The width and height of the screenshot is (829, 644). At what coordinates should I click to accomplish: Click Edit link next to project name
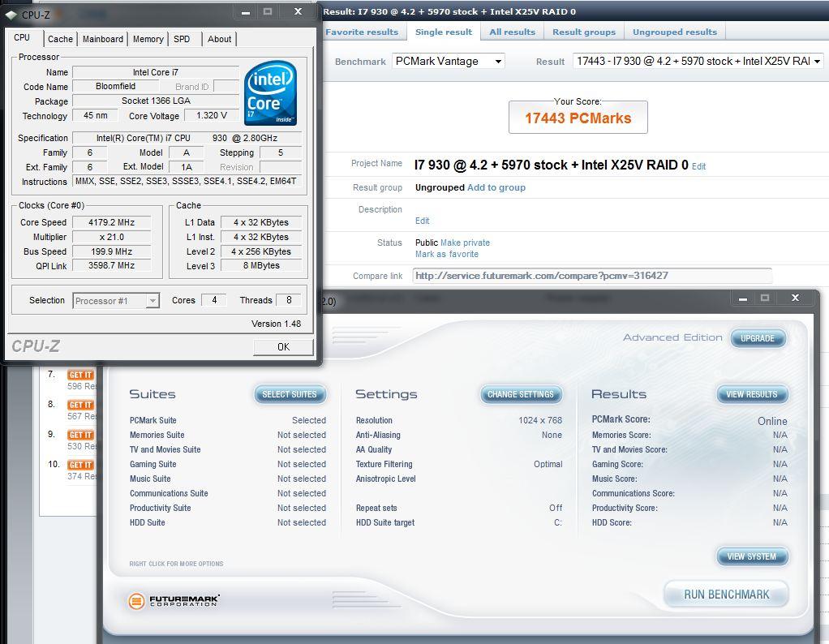coord(699,166)
